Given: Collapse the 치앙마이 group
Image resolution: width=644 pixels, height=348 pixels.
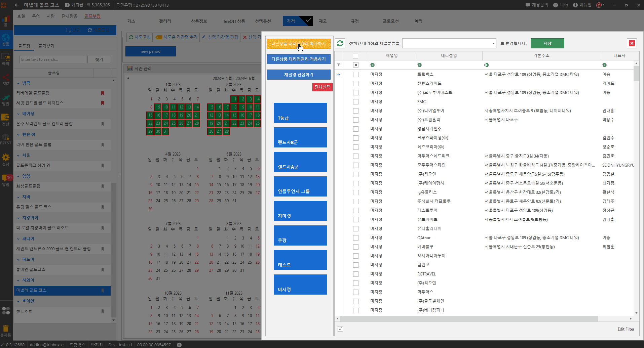Looking at the screenshot, I should [x=18, y=218].
